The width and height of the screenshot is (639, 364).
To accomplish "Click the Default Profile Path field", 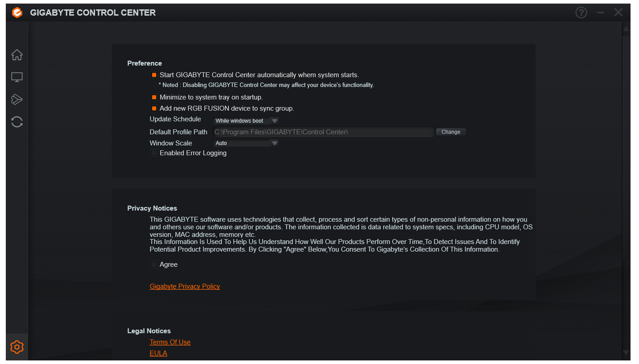I will 323,132.
